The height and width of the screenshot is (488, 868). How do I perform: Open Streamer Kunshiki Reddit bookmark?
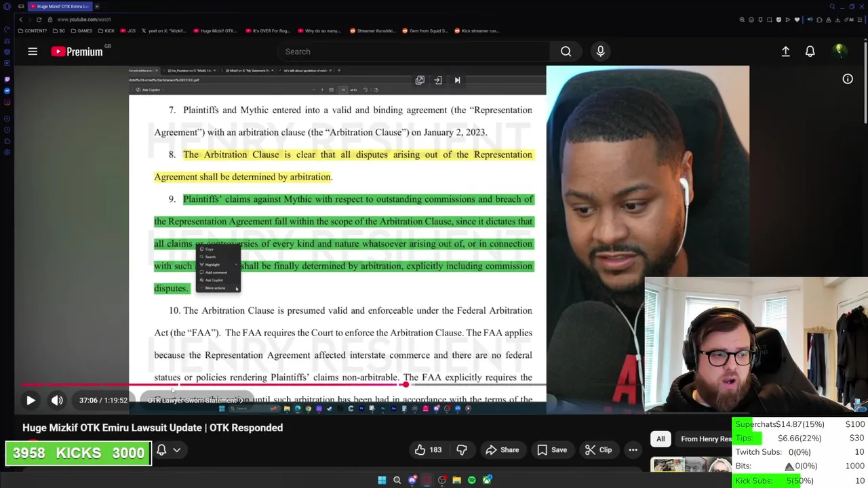tap(373, 30)
